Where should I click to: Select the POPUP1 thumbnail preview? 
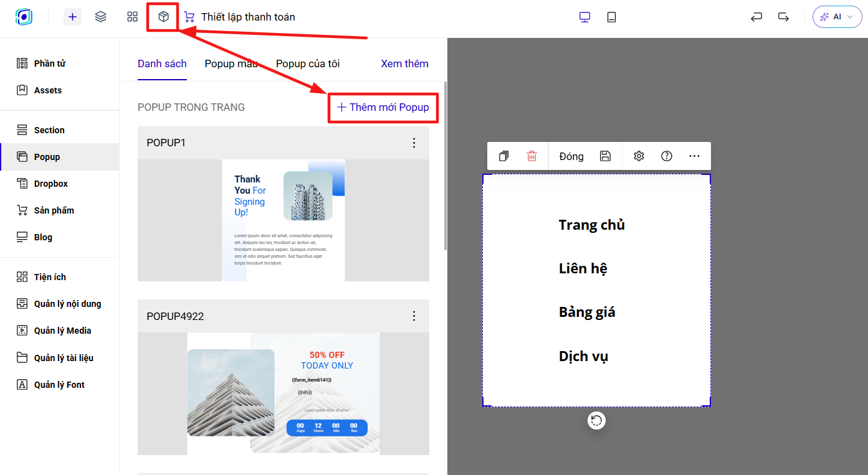pyautogui.click(x=284, y=220)
